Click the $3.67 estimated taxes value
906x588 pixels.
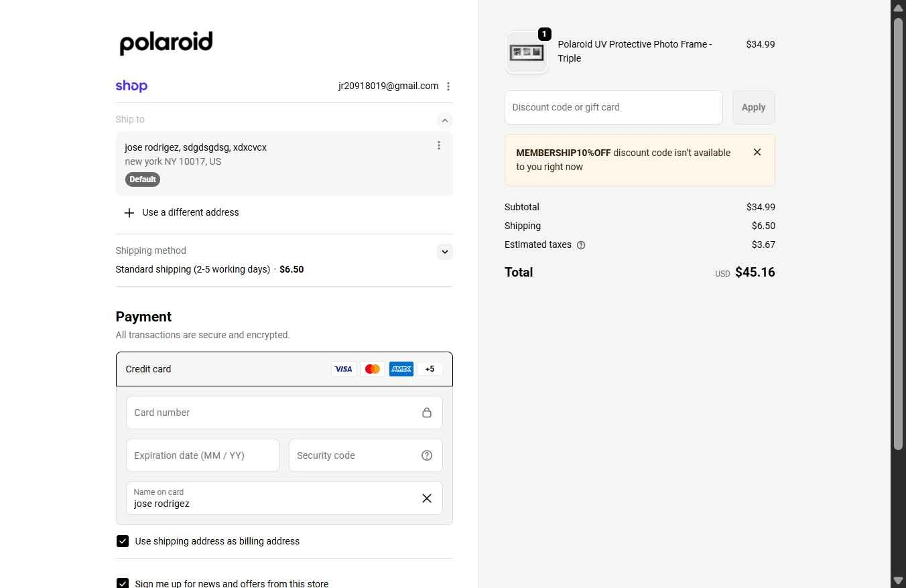(763, 244)
